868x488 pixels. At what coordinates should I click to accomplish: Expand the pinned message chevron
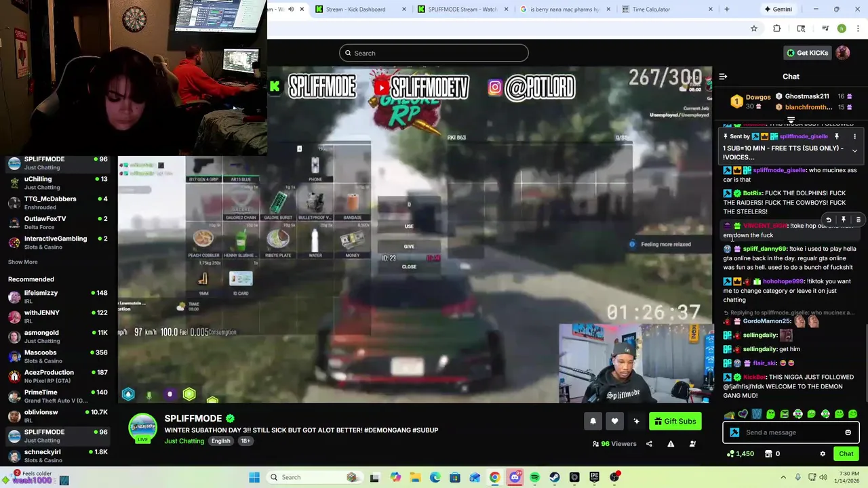(854, 150)
